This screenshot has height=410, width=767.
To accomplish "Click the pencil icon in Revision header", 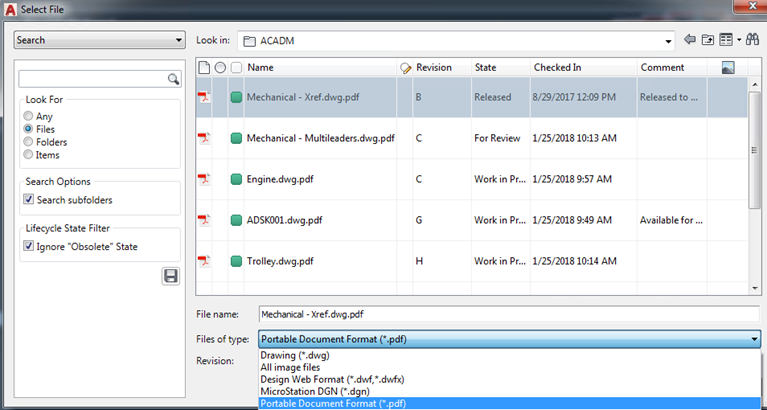I will point(405,68).
